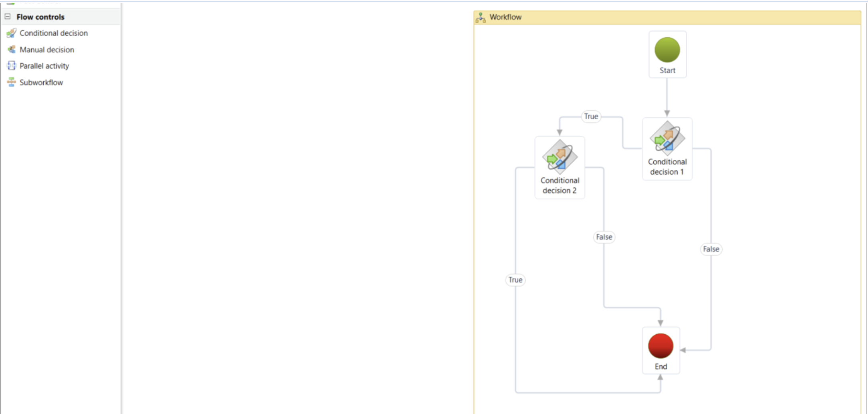The width and height of the screenshot is (868, 414).
Task: Select False label below Conditional decision 2
Action: (x=604, y=237)
